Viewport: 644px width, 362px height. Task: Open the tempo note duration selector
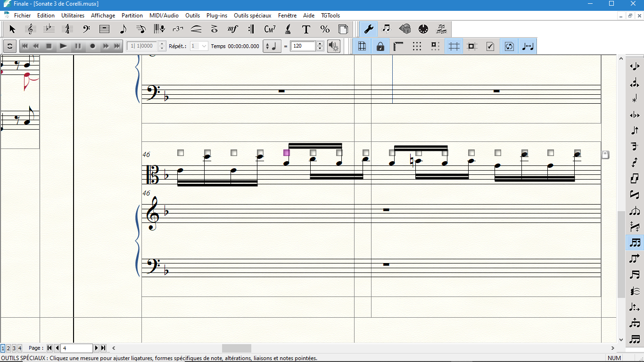click(272, 46)
